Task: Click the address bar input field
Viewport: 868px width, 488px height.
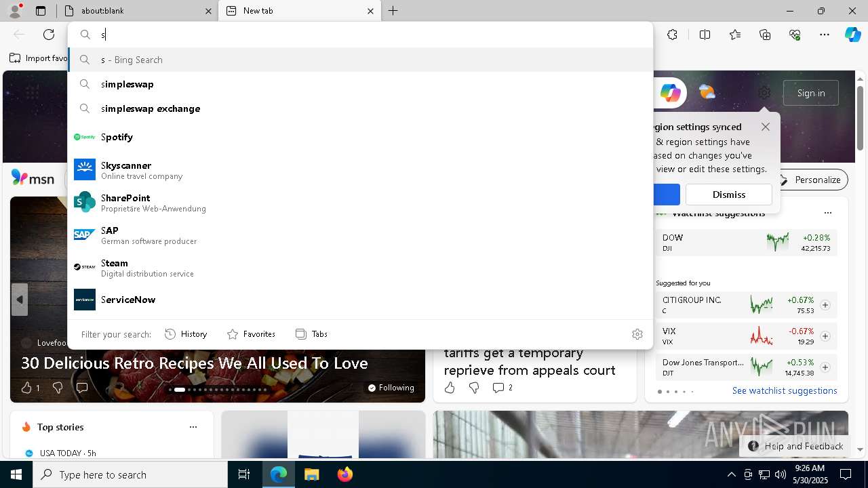Action: [360, 35]
